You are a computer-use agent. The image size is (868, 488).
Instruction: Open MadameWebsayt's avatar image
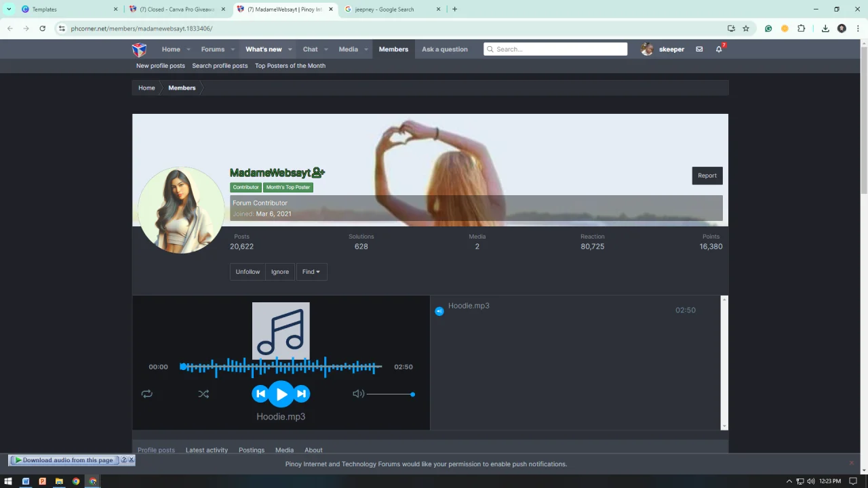click(180, 210)
